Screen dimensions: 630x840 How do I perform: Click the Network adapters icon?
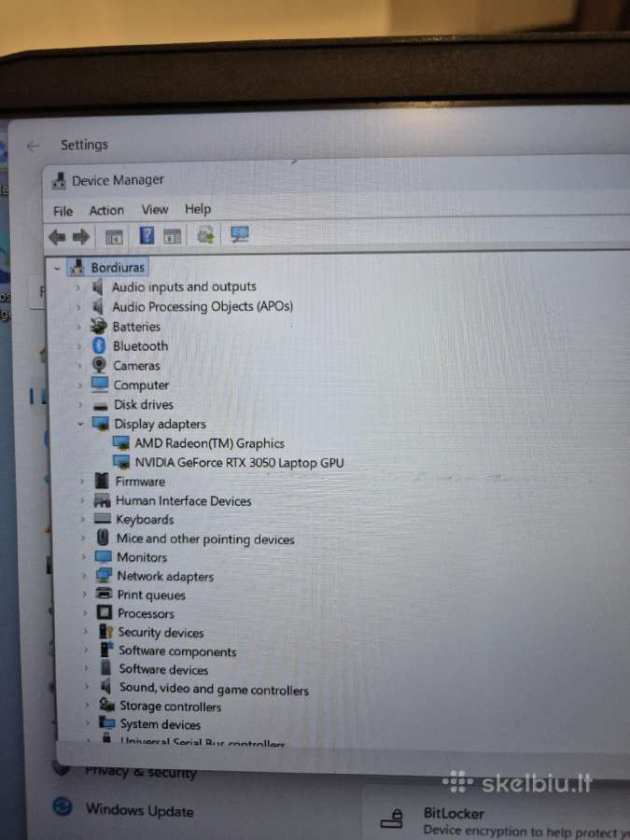tap(104, 575)
